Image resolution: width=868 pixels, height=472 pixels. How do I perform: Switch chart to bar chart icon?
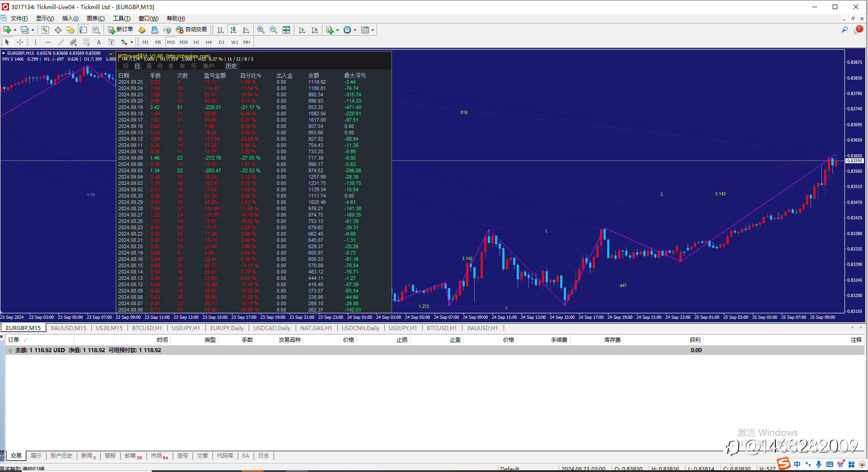(221, 30)
